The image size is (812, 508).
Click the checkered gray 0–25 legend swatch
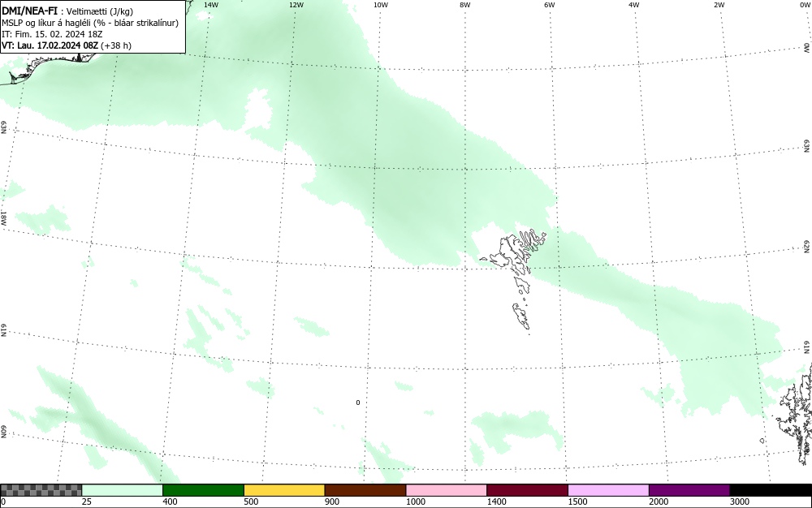(41, 490)
